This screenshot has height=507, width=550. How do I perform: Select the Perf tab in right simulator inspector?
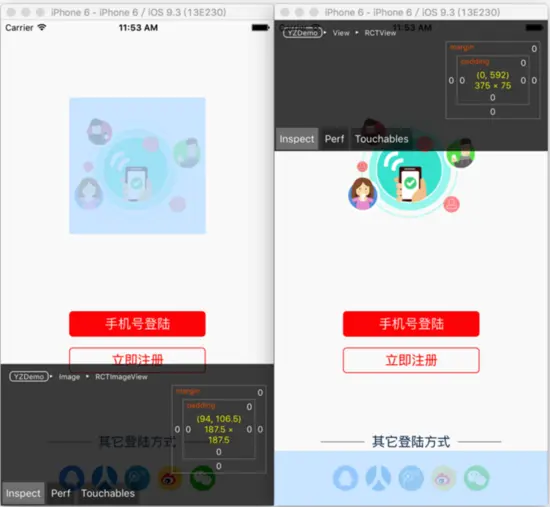[x=334, y=139]
